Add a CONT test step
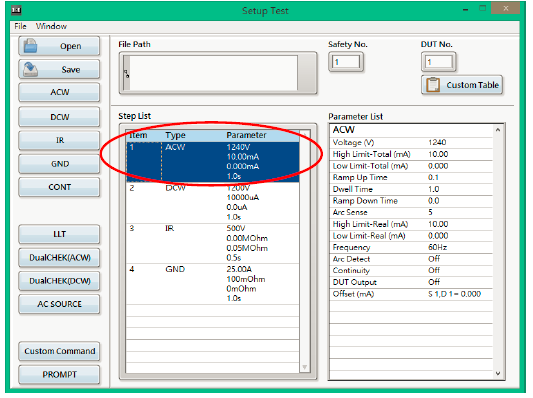This screenshot has height=398, width=533. point(59,187)
